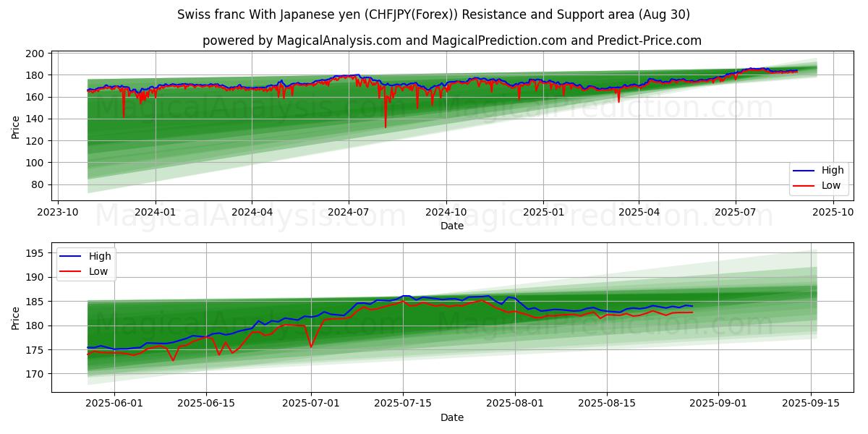
Task: Click the '2025-01' date tick label
Action: 543,212
